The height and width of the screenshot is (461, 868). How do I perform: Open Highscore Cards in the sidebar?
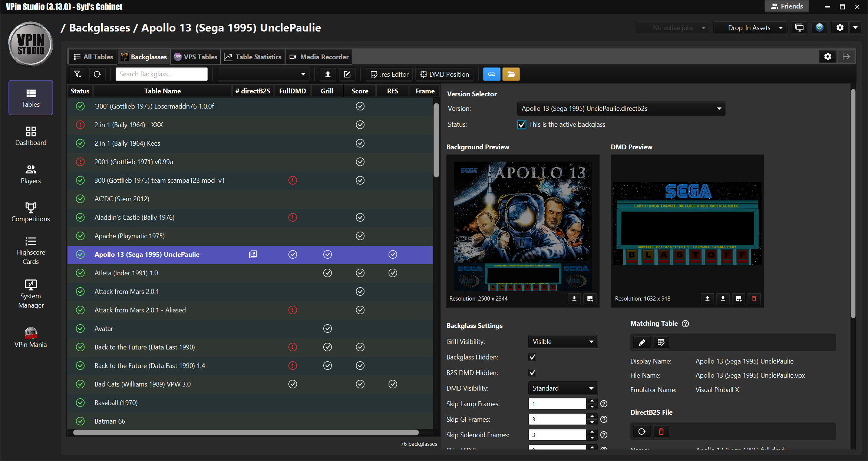coord(31,251)
